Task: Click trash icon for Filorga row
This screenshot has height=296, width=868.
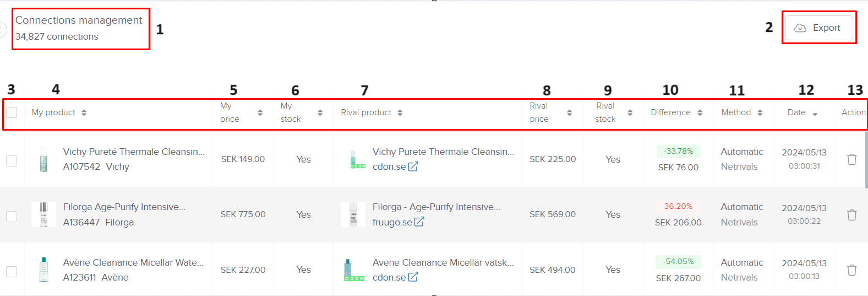Action: 851,215
